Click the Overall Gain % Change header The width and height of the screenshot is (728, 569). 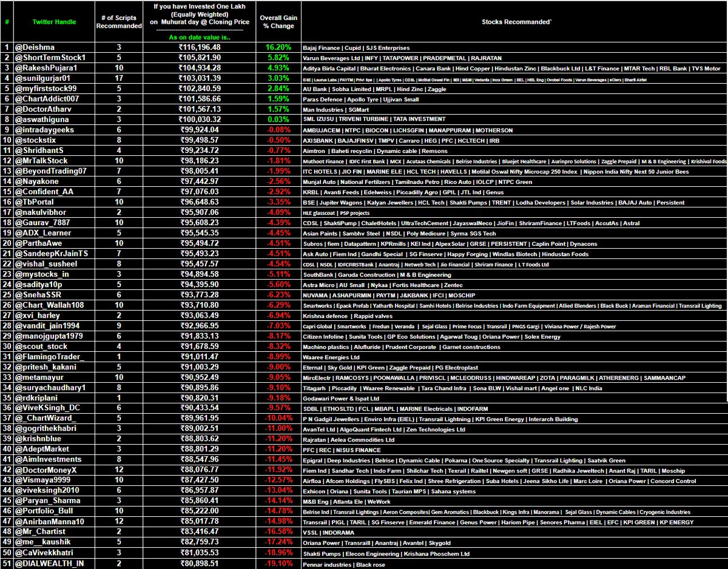(x=278, y=21)
